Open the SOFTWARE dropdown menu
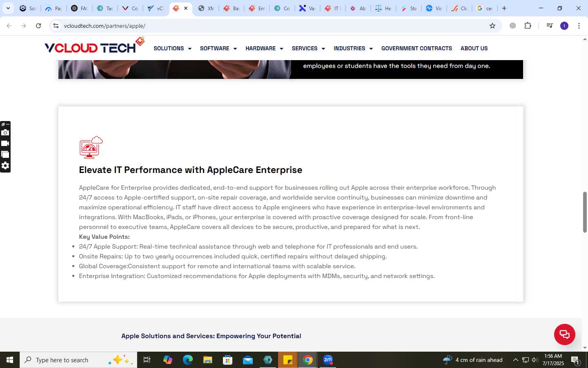This screenshot has height=368, width=588. click(x=218, y=48)
